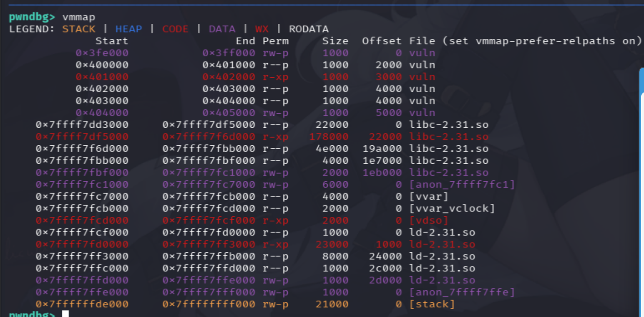
Task: Click start address 0x7ffff7dd3000
Action: (82, 124)
